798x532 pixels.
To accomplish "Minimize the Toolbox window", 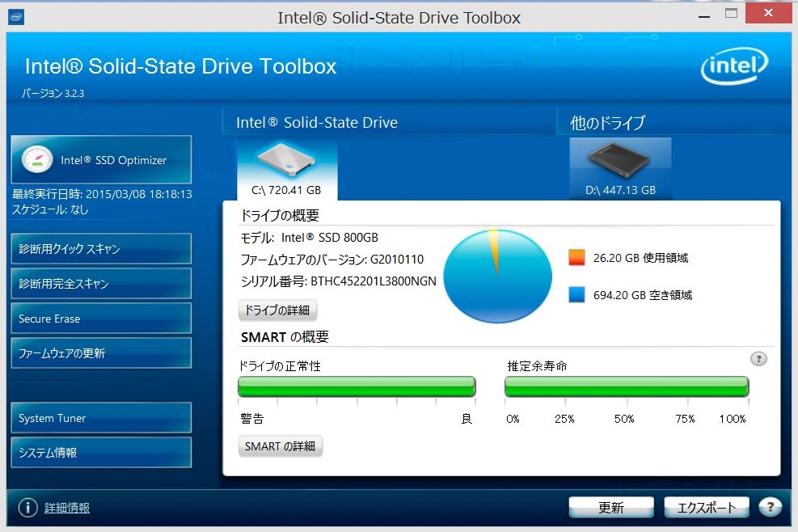I will (704, 16).
